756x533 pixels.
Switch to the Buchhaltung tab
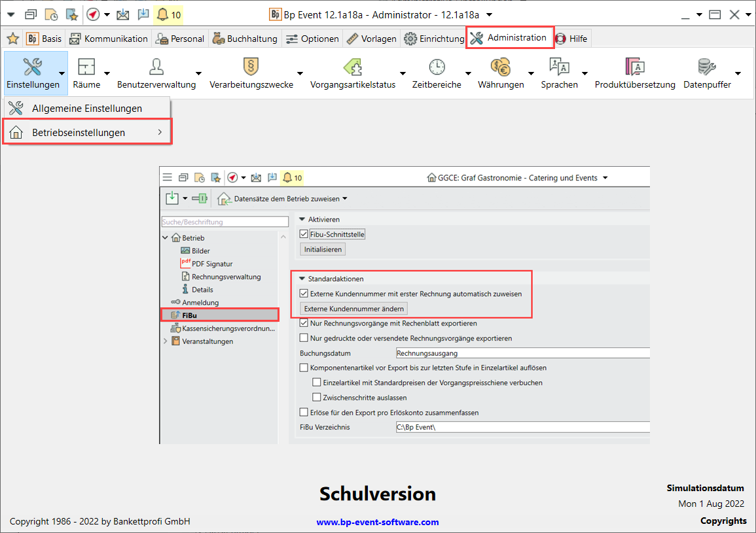click(245, 39)
